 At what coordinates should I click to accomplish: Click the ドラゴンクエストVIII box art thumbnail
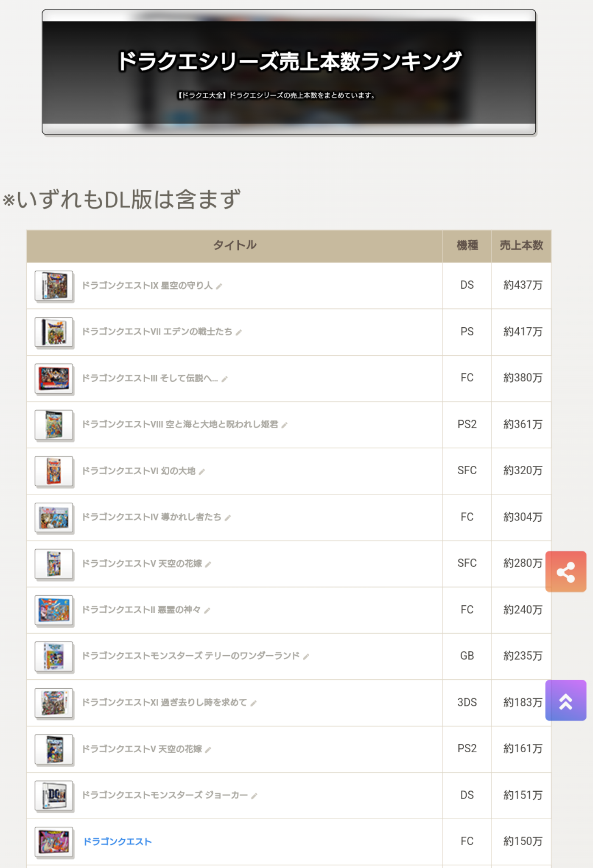54,425
